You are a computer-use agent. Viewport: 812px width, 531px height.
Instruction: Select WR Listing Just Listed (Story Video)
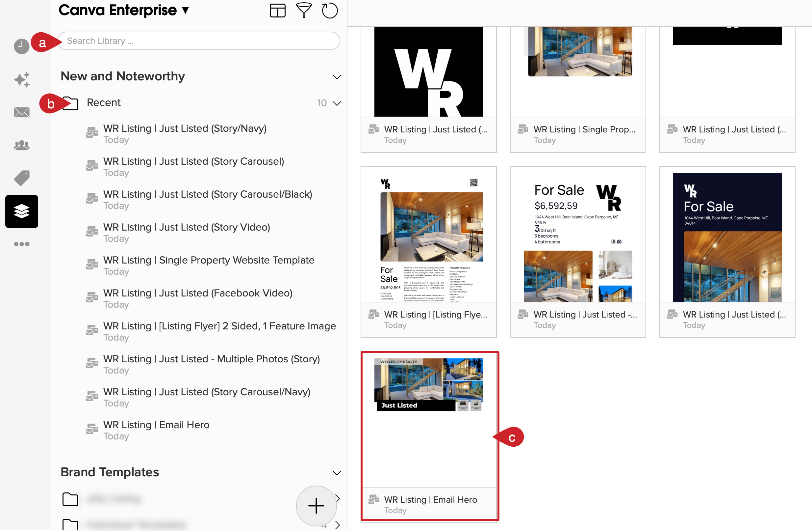(x=186, y=227)
